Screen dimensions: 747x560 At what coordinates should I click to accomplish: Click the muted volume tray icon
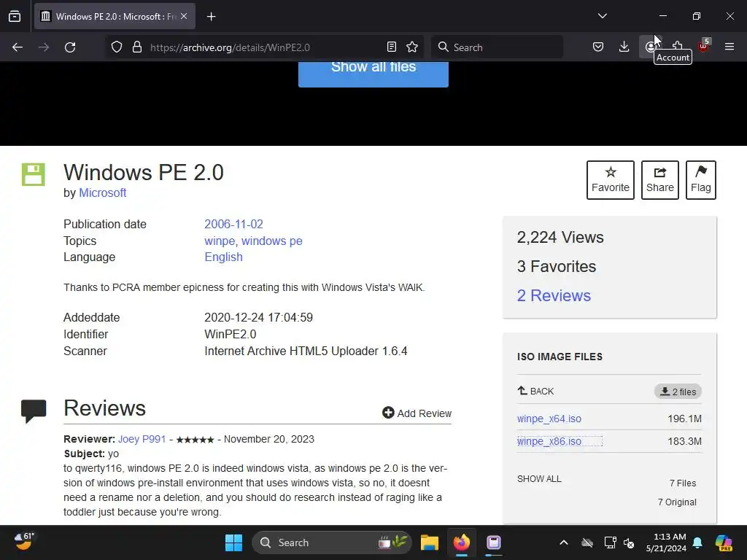tap(630, 542)
